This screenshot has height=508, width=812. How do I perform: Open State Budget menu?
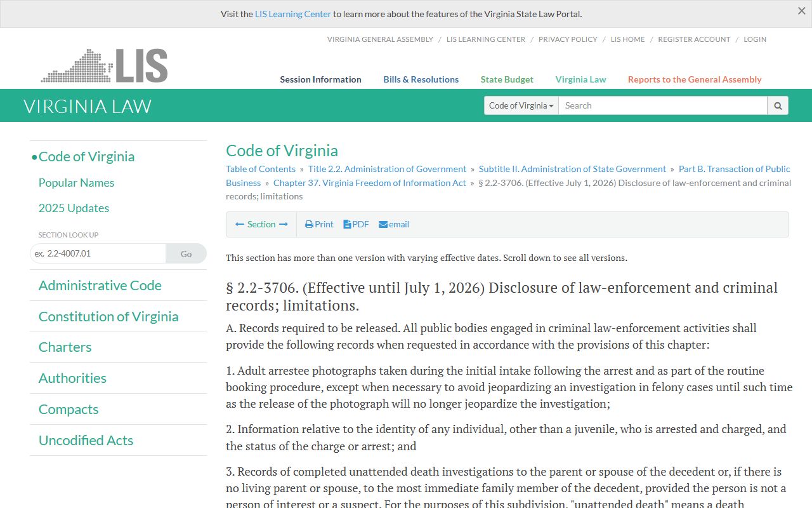(507, 79)
